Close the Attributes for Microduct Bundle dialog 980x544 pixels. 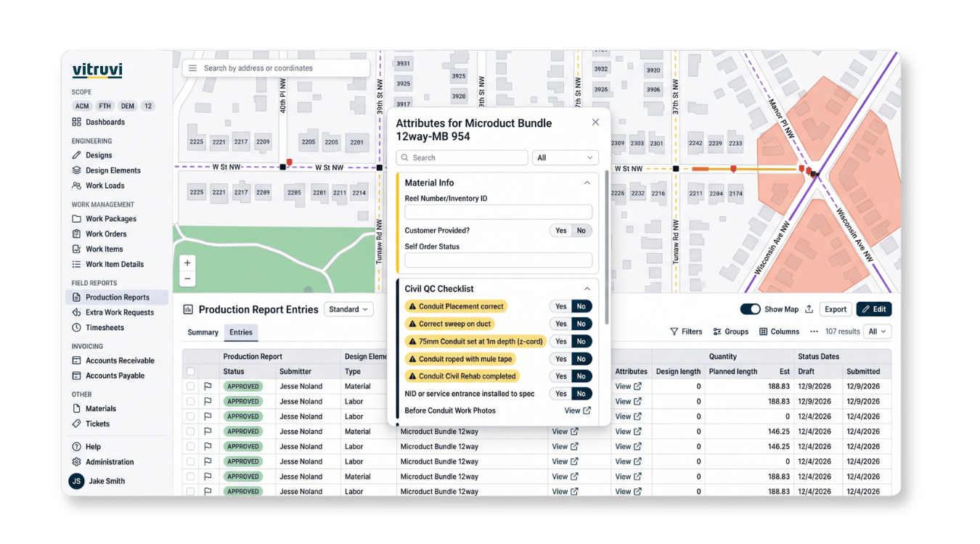tap(595, 123)
